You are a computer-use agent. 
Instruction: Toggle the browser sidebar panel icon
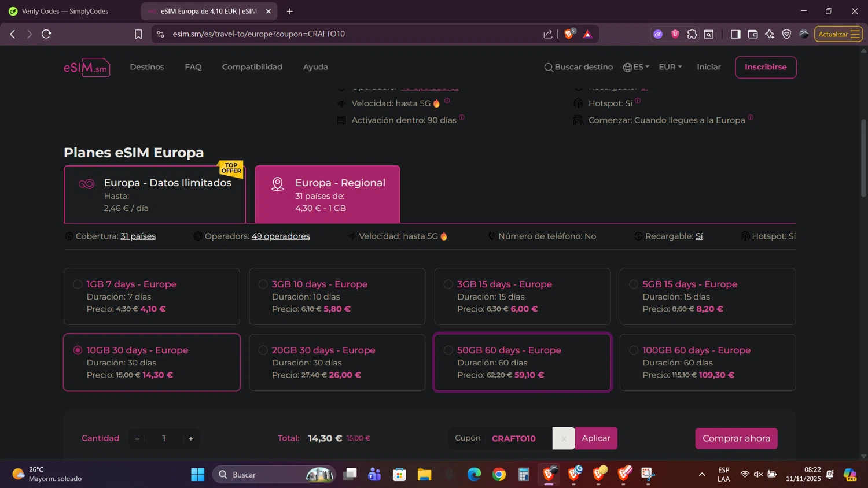(735, 34)
